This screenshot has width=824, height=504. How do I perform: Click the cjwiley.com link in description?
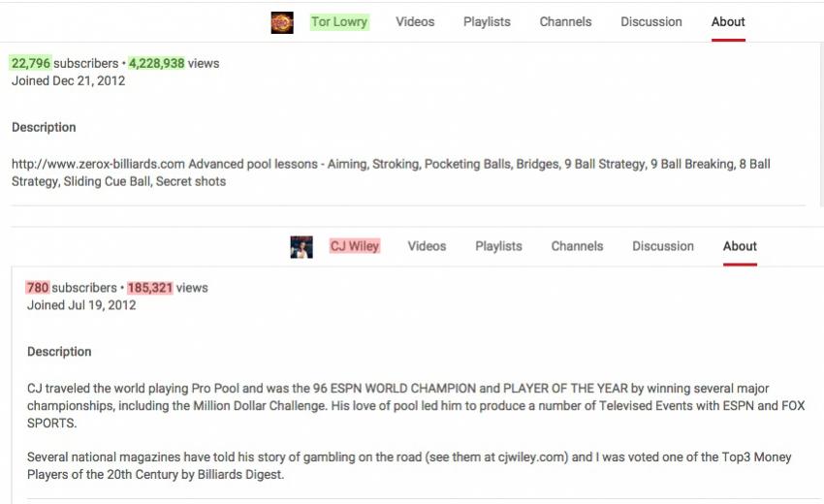click(x=531, y=457)
